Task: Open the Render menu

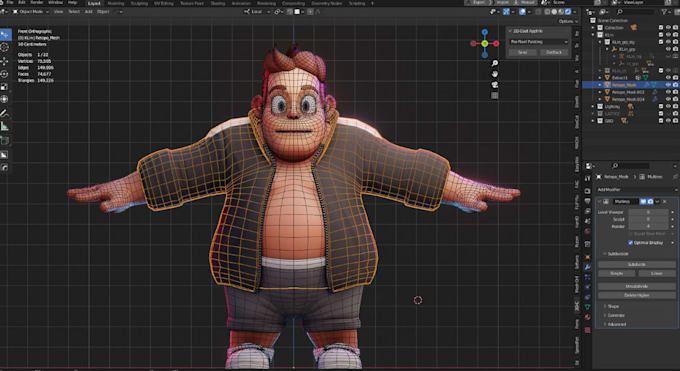Action: coord(37,3)
